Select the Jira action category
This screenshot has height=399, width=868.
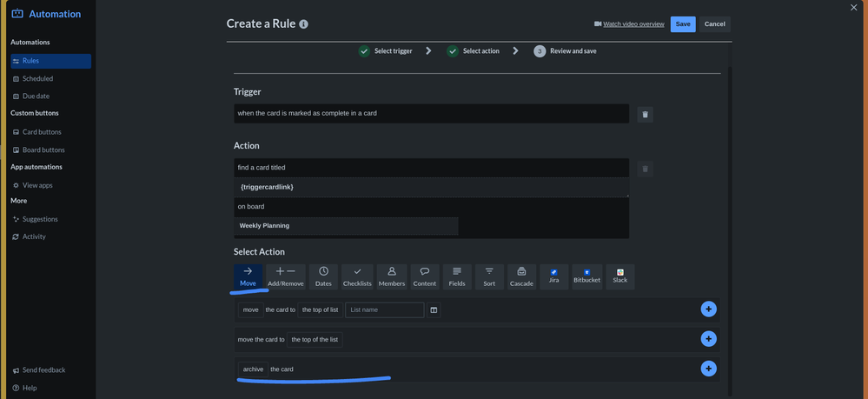(554, 276)
